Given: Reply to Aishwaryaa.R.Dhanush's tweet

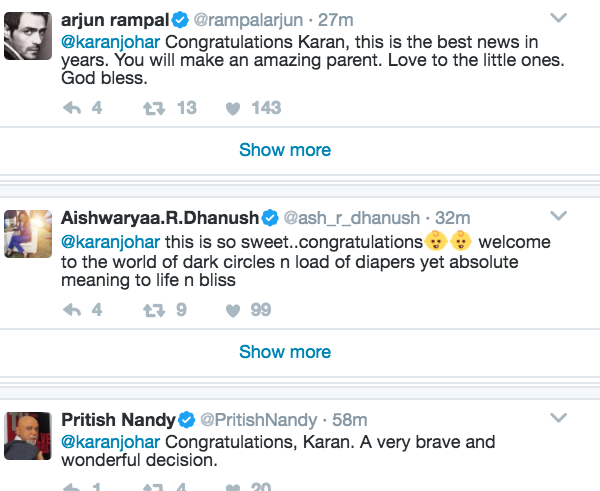Looking at the screenshot, I should click(71, 310).
